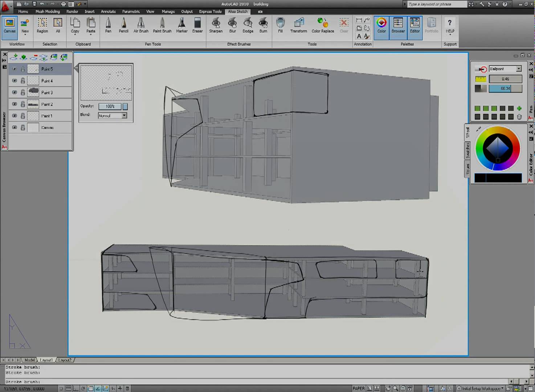Select the Sharpen effect brush
The image size is (535, 392).
pyautogui.click(x=216, y=26)
